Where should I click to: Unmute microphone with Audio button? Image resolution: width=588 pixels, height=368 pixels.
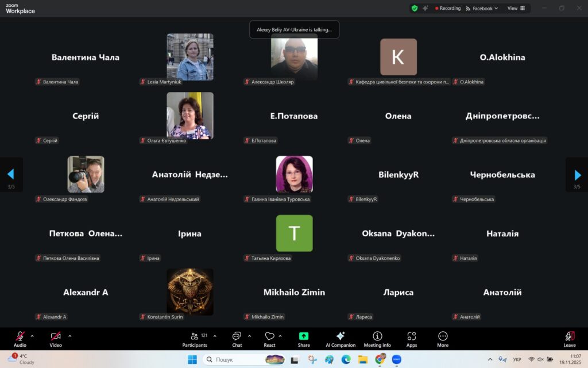coord(20,339)
